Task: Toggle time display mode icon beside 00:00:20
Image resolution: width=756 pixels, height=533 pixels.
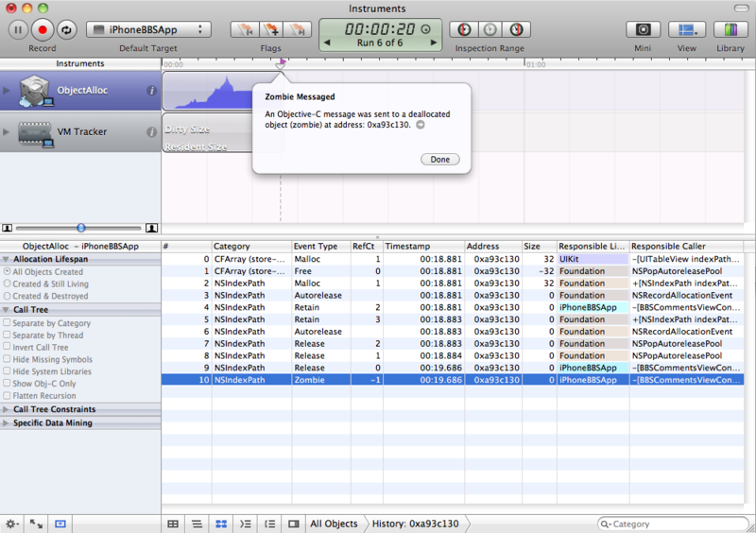Action: [426, 29]
